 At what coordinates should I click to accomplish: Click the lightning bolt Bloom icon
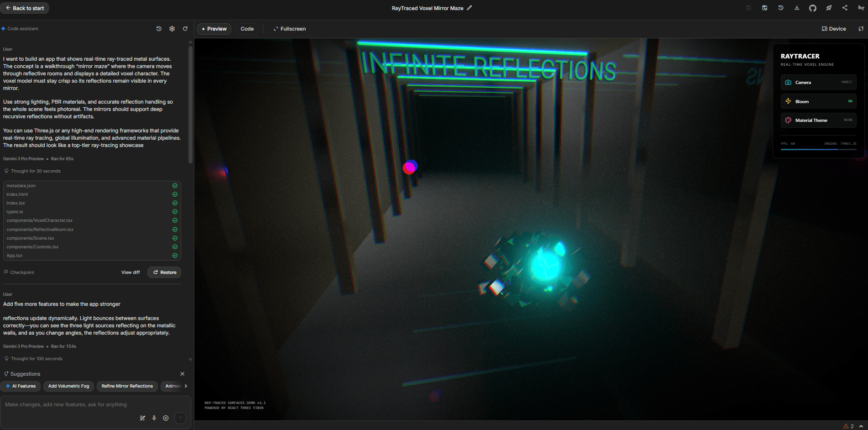pyautogui.click(x=788, y=101)
